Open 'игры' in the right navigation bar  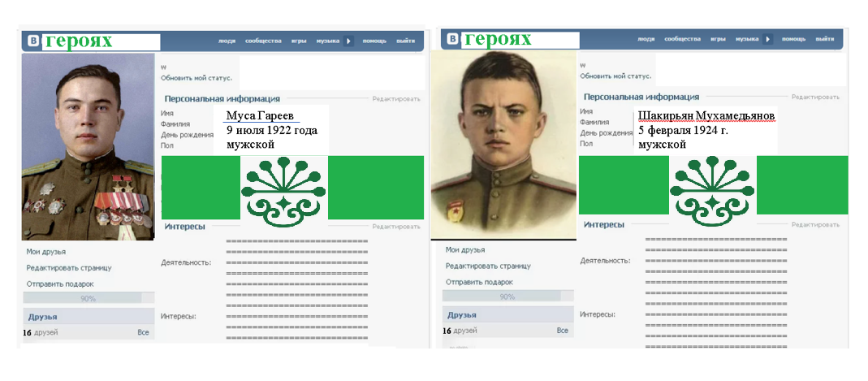pos(718,39)
